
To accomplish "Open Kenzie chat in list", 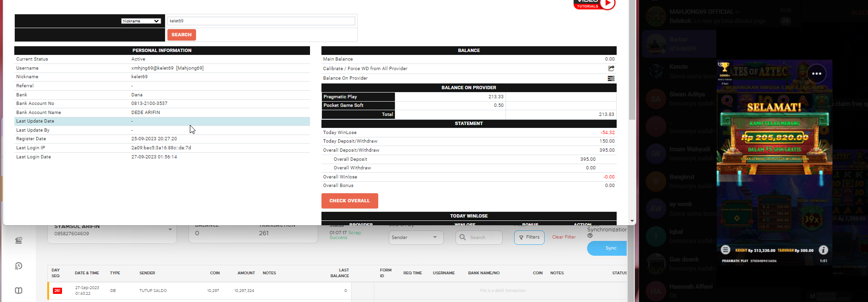I will pyautogui.click(x=679, y=72).
